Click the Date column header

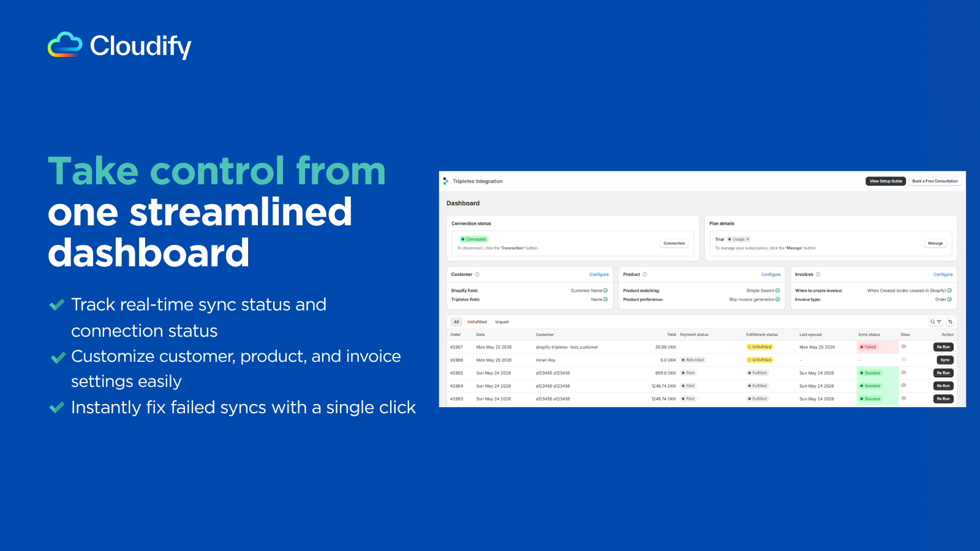pos(481,335)
